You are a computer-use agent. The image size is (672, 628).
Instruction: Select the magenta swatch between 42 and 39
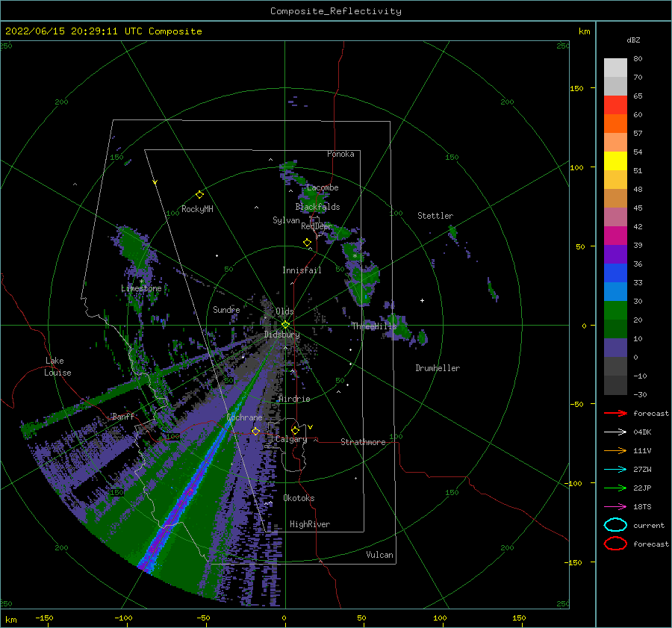click(x=615, y=235)
